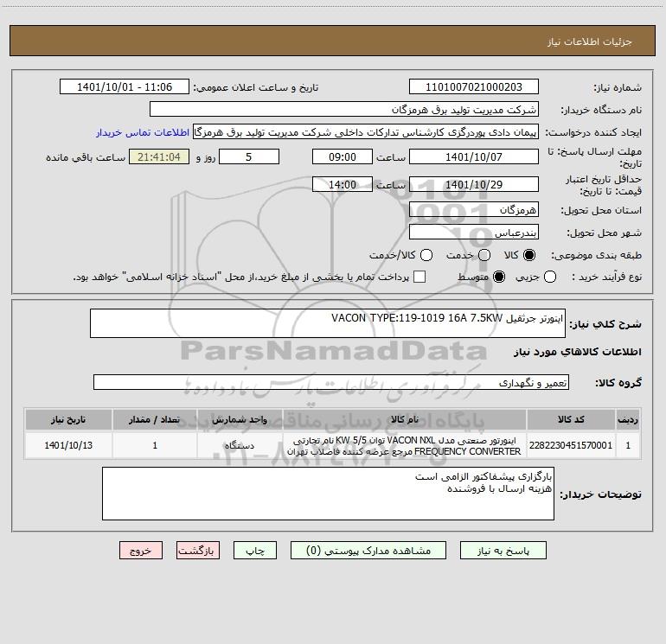Open the اطلاعات تماس خریدار link
The height and width of the screenshot is (644, 666).
point(143,132)
